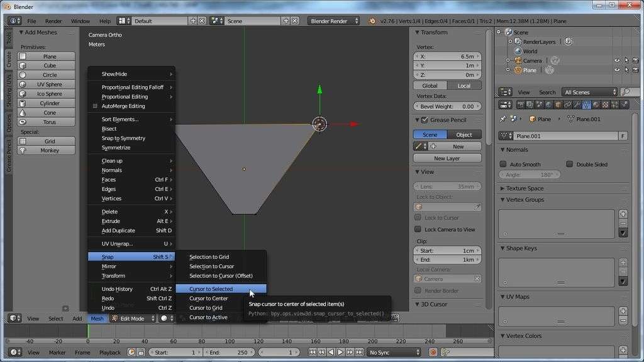The width and height of the screenshot is (644, 362).
Task: Enable the Auto Smooth checkbox
Action: (x=503, y=164)
